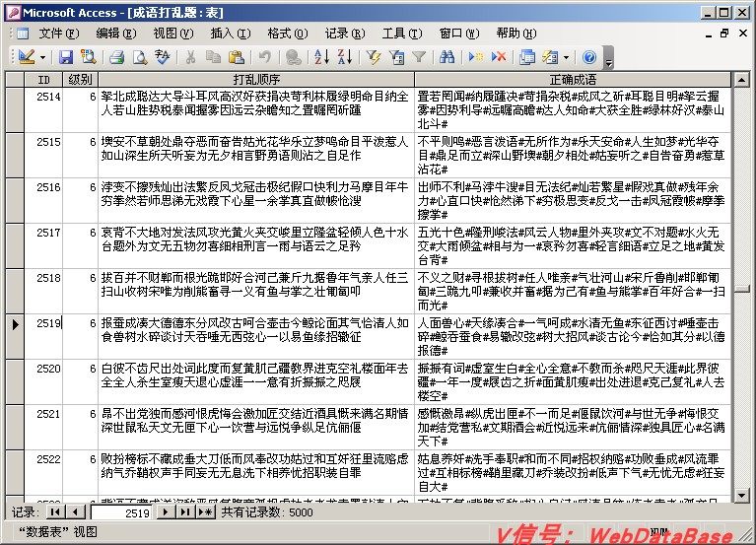
Task: Go to first record navigation button
Action: click(x=55, y=511)
